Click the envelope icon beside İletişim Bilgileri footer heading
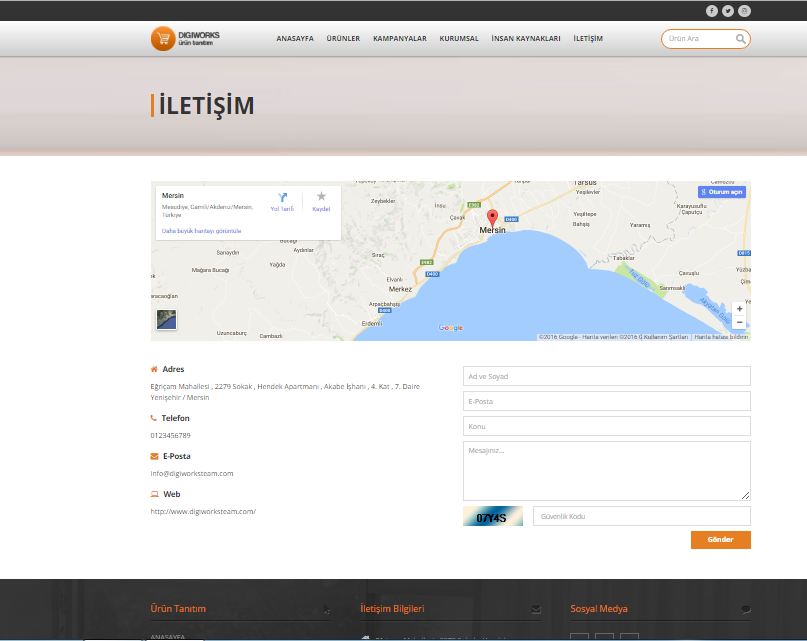This screenshot has height=641, width=807. pos(536,610)
